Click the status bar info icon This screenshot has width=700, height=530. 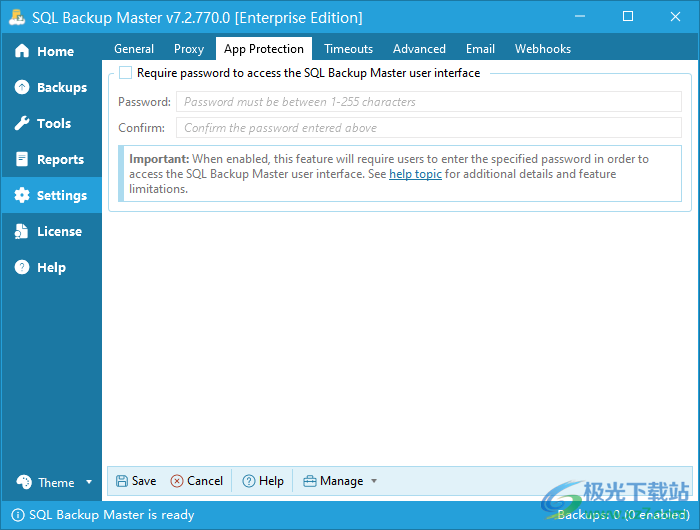pyautogui.click(x=18, y=515)
